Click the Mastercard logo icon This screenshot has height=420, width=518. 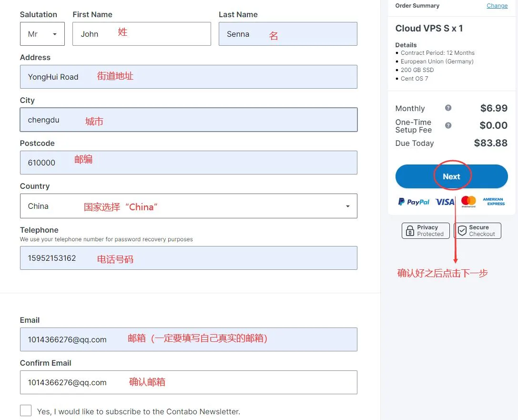click(x=468, y=202)
